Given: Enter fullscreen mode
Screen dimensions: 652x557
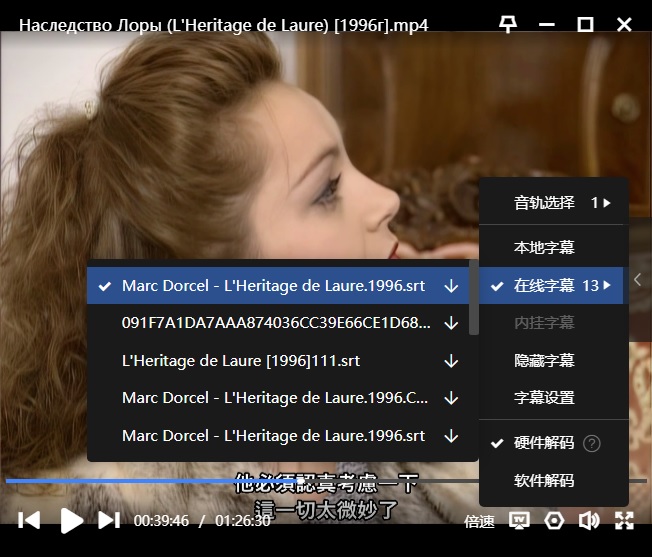Looking at the screenshot, I should (624, 520).
